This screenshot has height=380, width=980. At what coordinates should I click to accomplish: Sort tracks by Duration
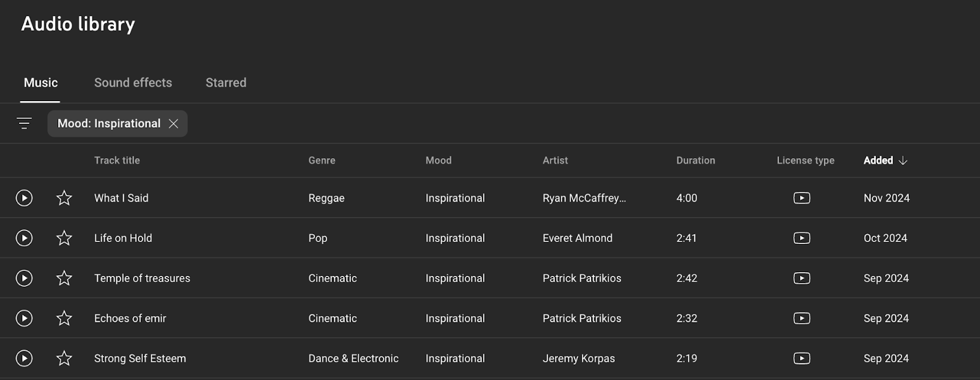tap(695, 160)
